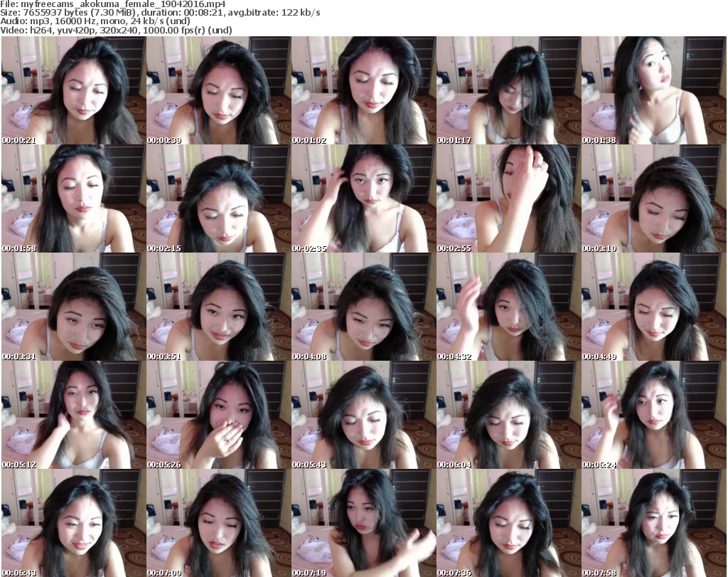Viewport: 728px width, 577px height.
Task: Click the frame at 00:07:36
Action: pyautogui.click(x=509, y=523)
